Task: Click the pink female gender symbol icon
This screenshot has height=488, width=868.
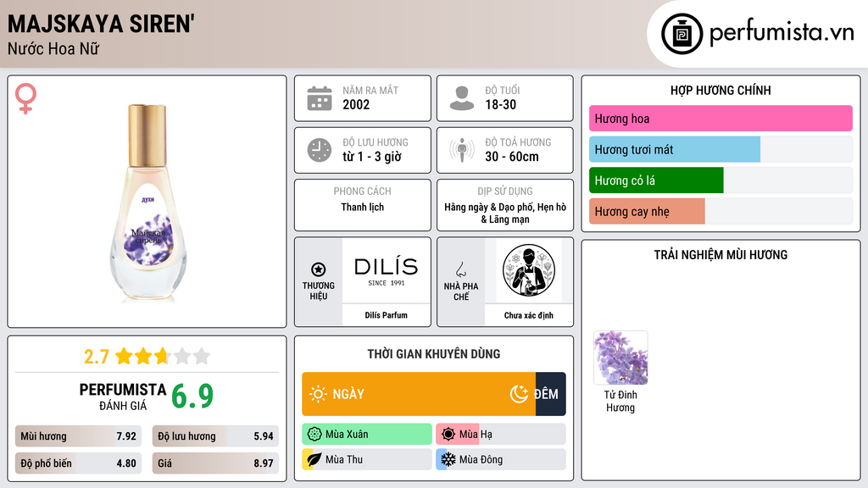Action: [x=25, y=98]
